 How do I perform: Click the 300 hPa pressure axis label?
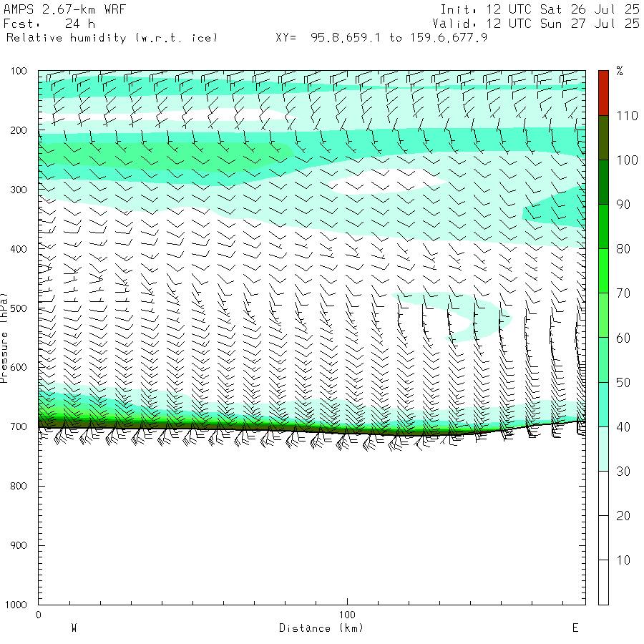coord(19,190)
